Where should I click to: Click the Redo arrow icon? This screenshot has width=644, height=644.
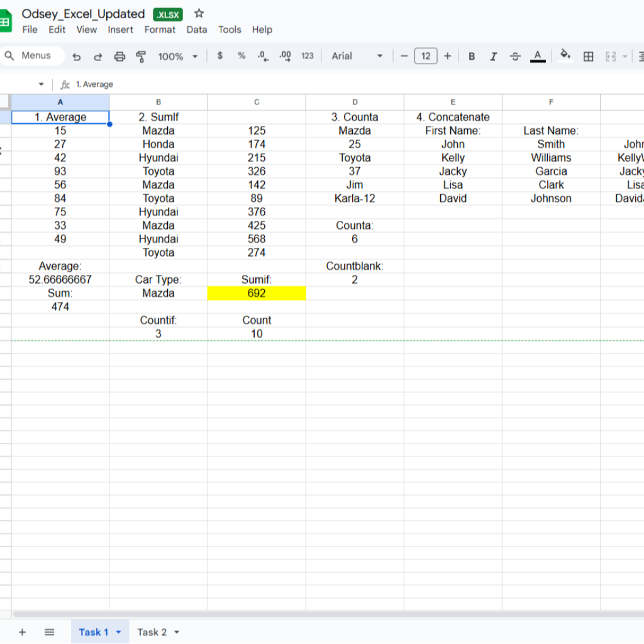point(98,57)
